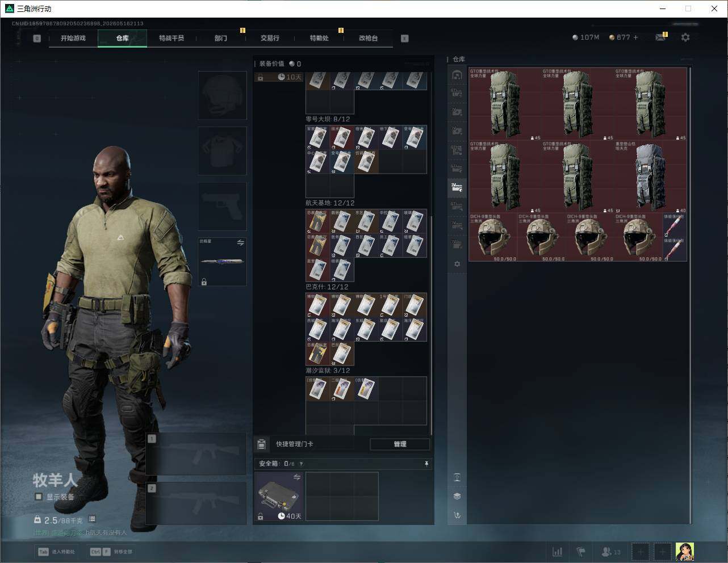The width and height of the screenshot is (728, 563).
Task: Open the player avatar portrait
Action: (x=684, y=552)
